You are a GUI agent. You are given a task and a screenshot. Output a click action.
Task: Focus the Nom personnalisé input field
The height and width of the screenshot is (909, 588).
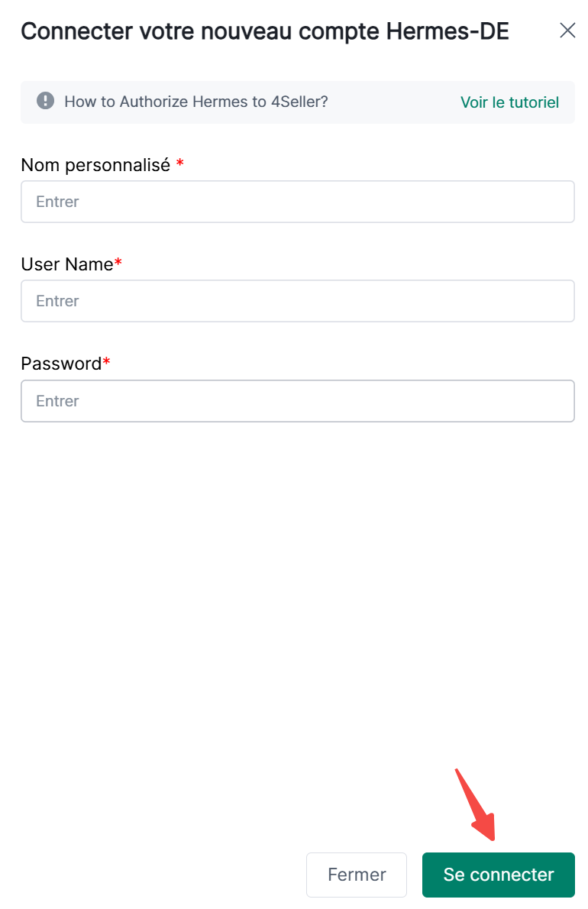(x=297, y=202)
